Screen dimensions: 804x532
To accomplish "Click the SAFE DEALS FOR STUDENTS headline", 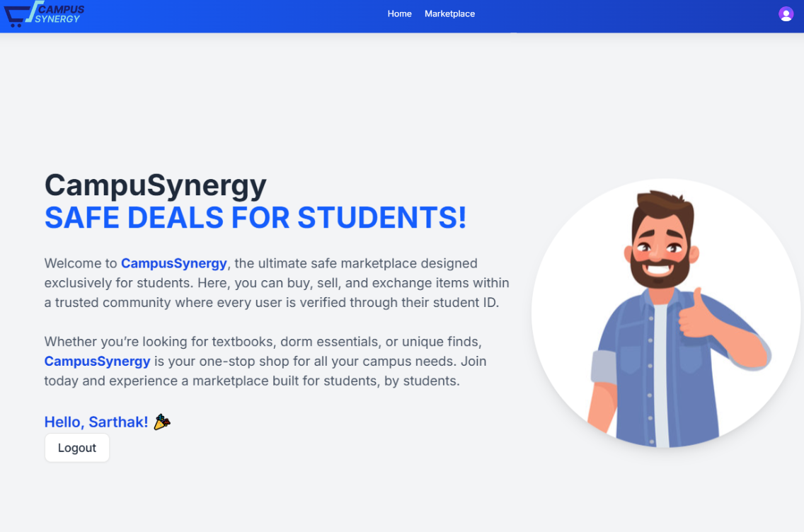I will coord(255,217).
